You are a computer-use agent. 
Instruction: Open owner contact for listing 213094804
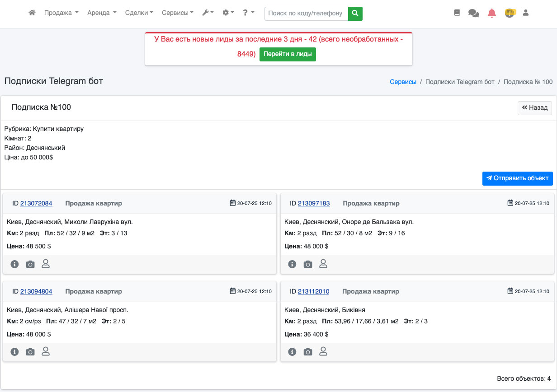point(46,352)
